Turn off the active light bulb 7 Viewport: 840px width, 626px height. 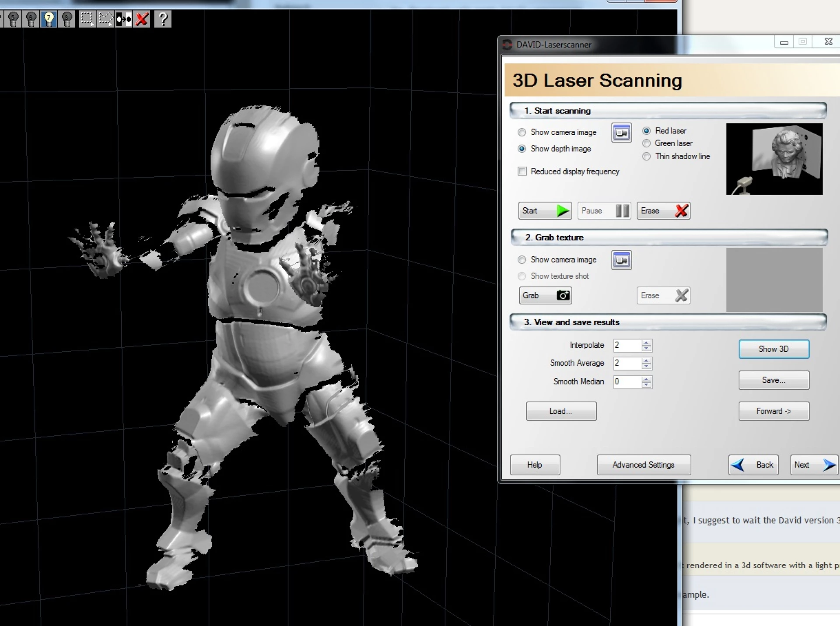click(49, 19)
